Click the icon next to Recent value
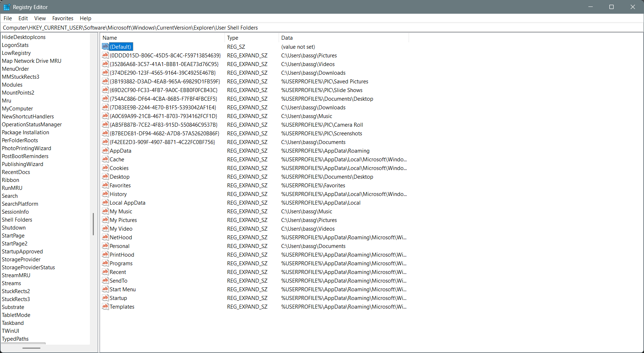Screen dimensions: 644x353 105,272
